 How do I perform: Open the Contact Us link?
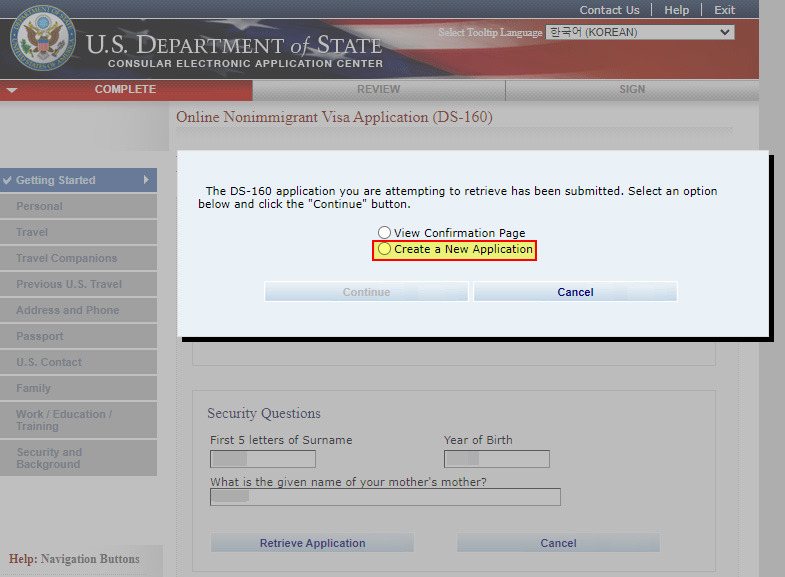[609, 10]
